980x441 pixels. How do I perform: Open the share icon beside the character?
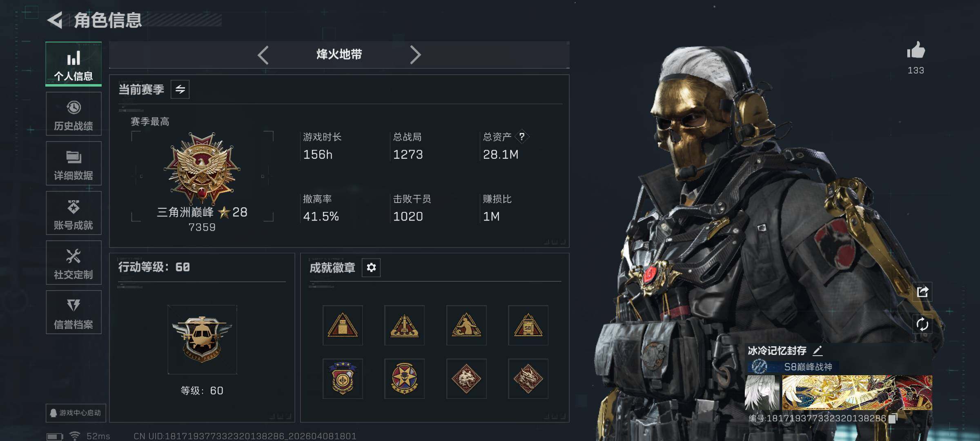pyautogui.click(x=922, y=292)
